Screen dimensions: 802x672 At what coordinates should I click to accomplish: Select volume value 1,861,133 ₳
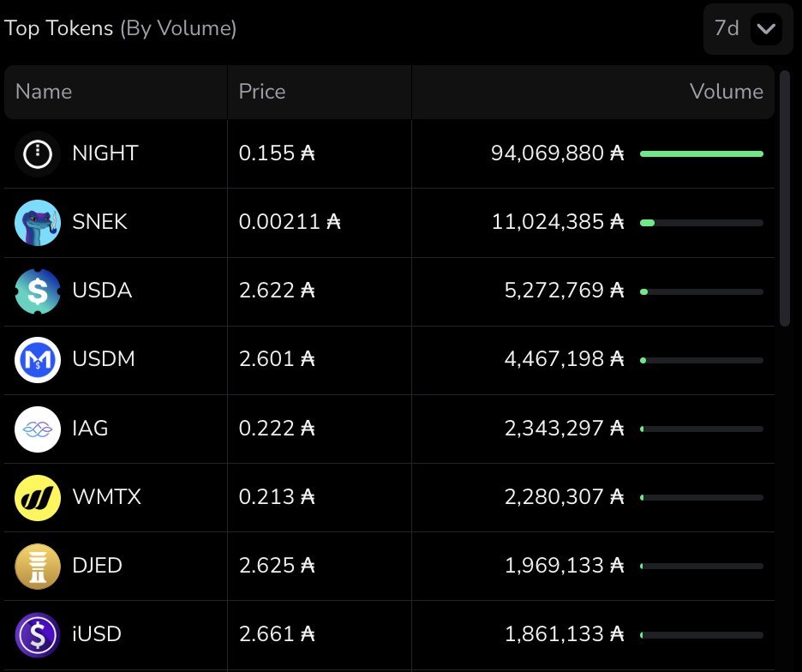coord(565,633)
